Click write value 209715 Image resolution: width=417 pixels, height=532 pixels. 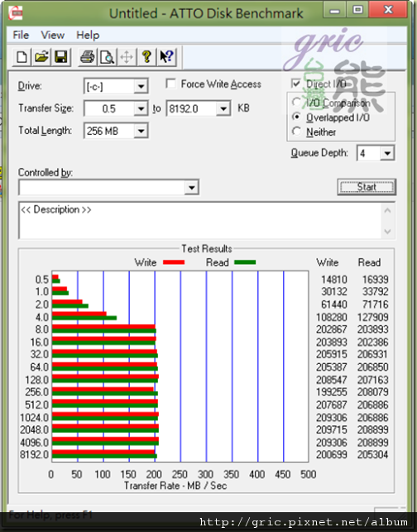[x=332, y=429]
